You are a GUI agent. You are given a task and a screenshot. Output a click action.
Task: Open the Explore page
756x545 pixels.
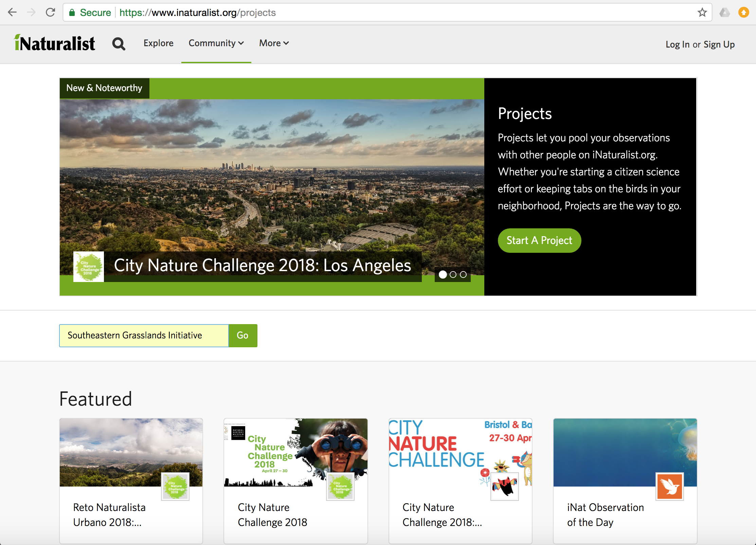158,43
